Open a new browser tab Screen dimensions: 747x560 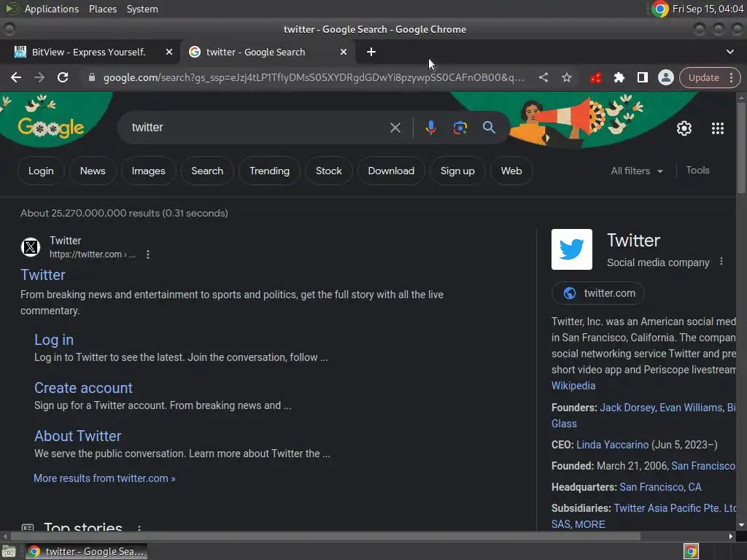(371, 52)
